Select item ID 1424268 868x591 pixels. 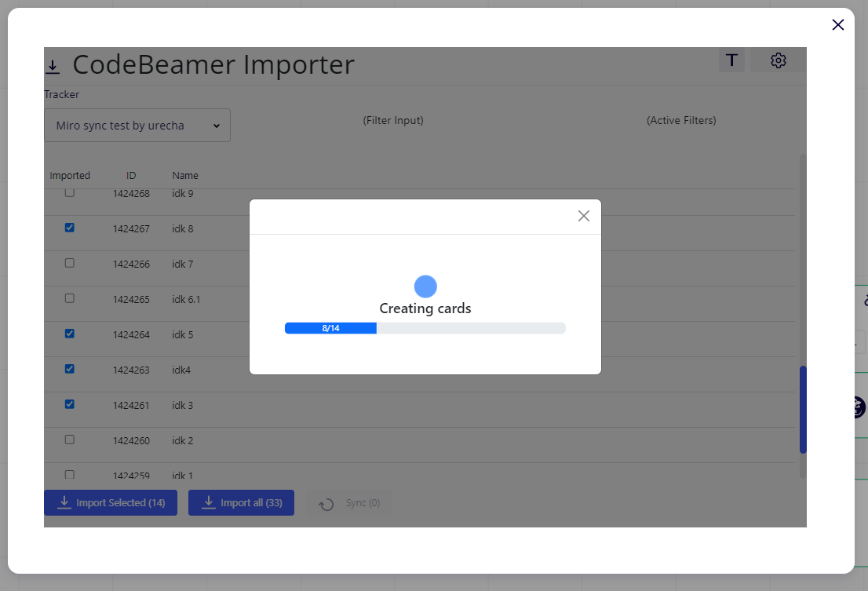pos(131,194)
